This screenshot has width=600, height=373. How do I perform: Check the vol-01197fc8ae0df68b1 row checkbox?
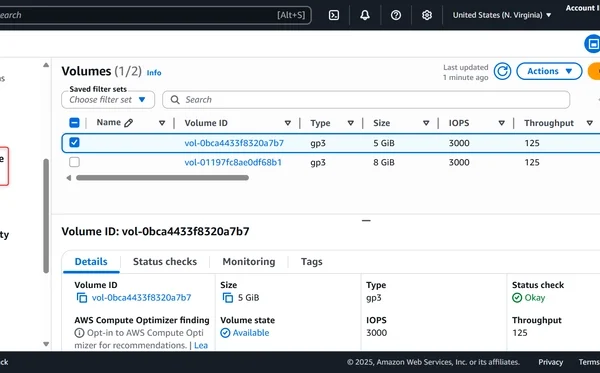tap(74, 162)
